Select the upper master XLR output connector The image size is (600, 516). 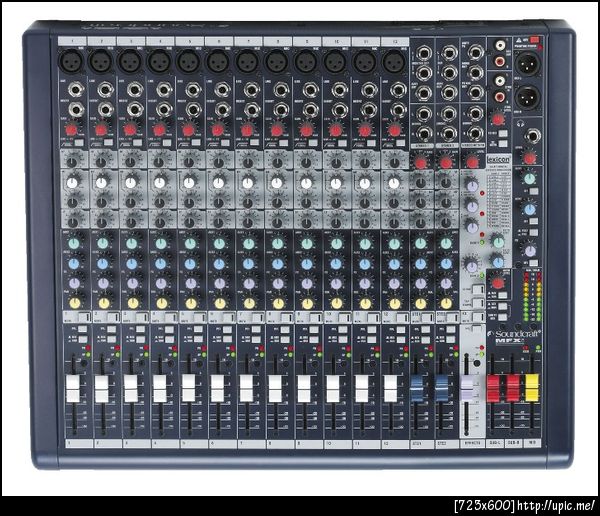pos(528,63)
